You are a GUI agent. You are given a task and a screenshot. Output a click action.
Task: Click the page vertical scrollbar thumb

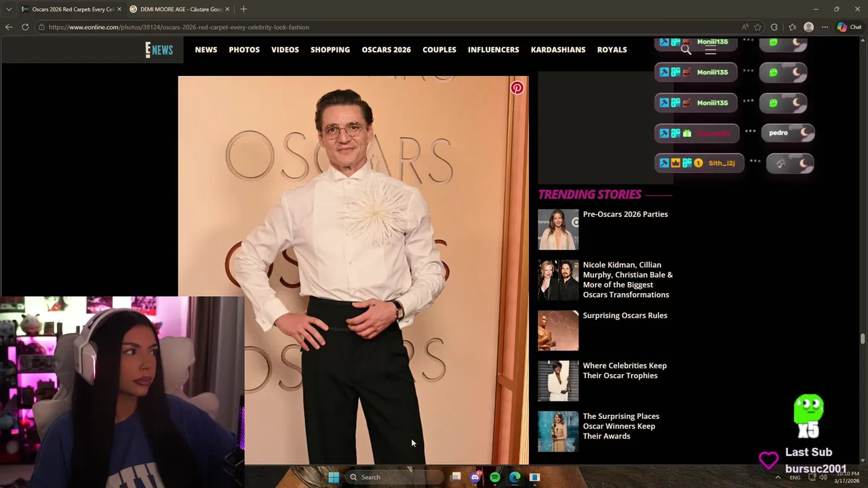863,338
